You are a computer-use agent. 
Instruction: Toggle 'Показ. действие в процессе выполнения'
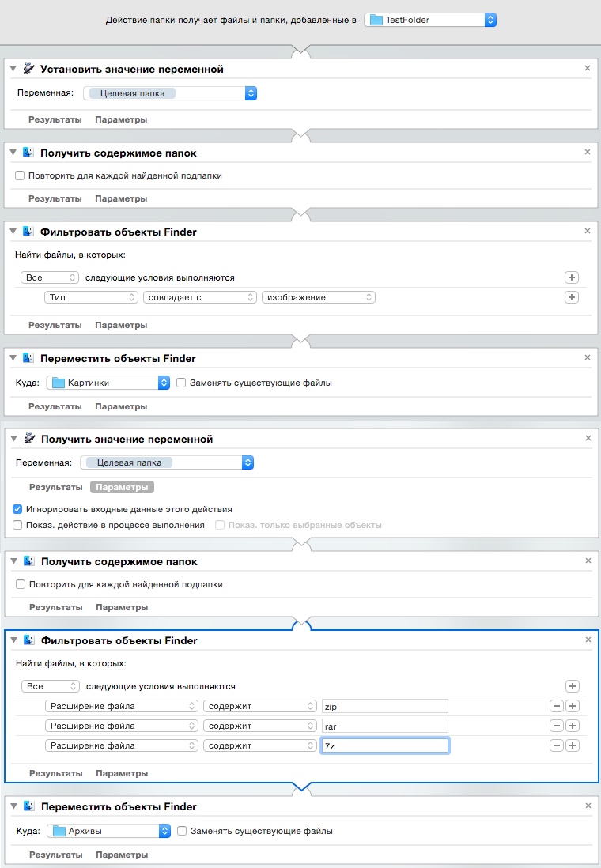18,525
